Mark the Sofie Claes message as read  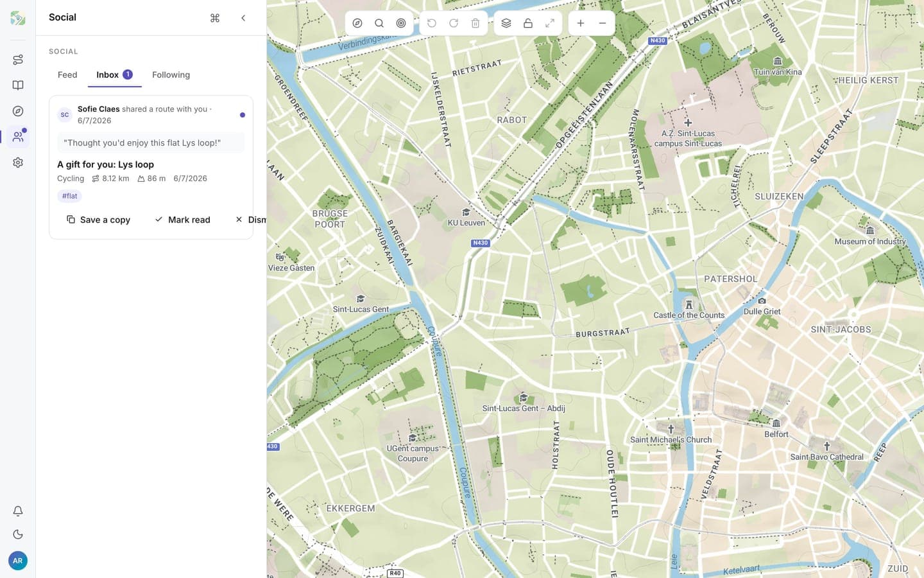pos(182,220)
